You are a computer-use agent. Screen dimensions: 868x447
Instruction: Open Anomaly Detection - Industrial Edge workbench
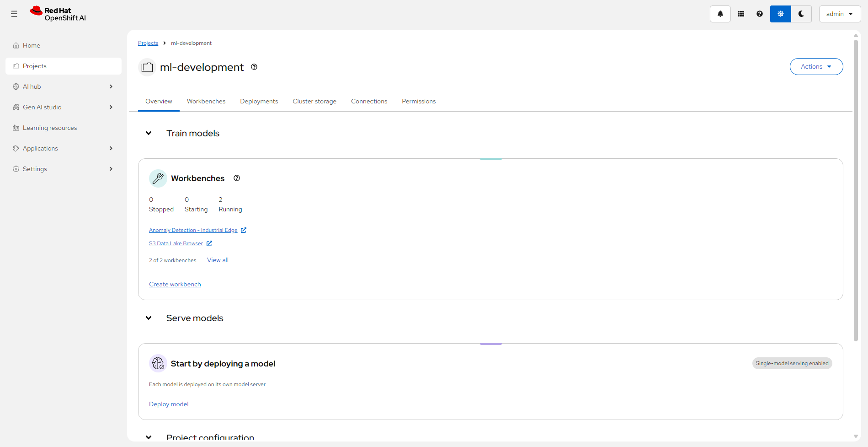coord(193,230)
